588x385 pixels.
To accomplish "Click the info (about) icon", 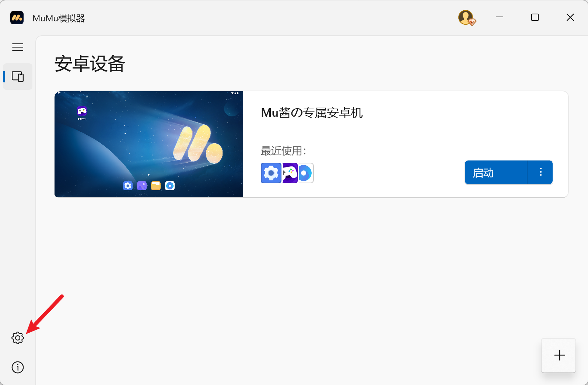I will tap(18, 367).
